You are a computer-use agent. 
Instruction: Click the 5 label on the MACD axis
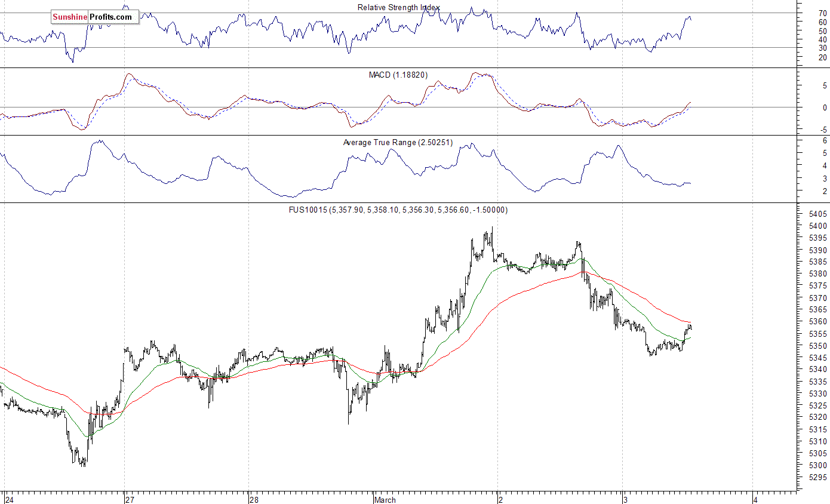coord(825,85)
